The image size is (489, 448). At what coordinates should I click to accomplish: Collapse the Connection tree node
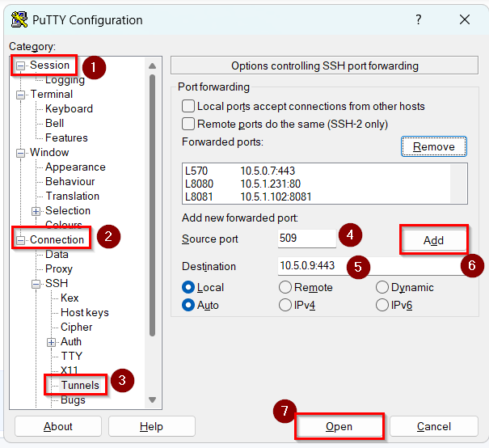point(20,240)
